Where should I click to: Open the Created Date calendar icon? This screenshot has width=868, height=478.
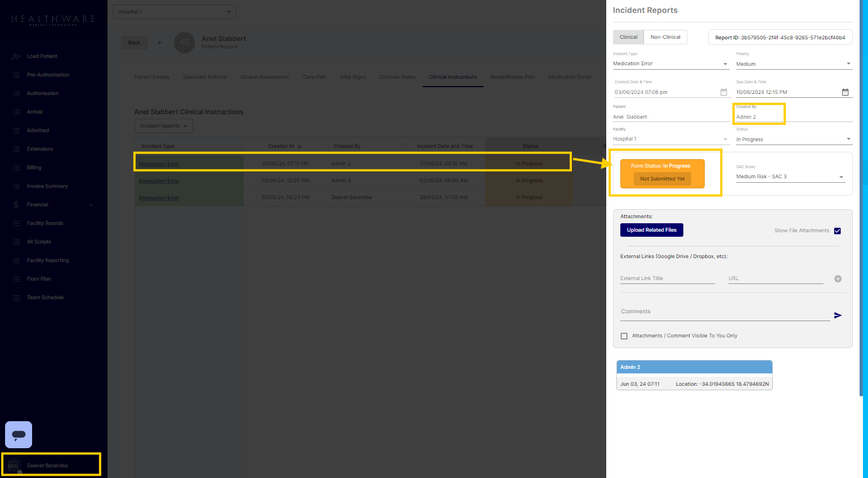click(724, 92)
